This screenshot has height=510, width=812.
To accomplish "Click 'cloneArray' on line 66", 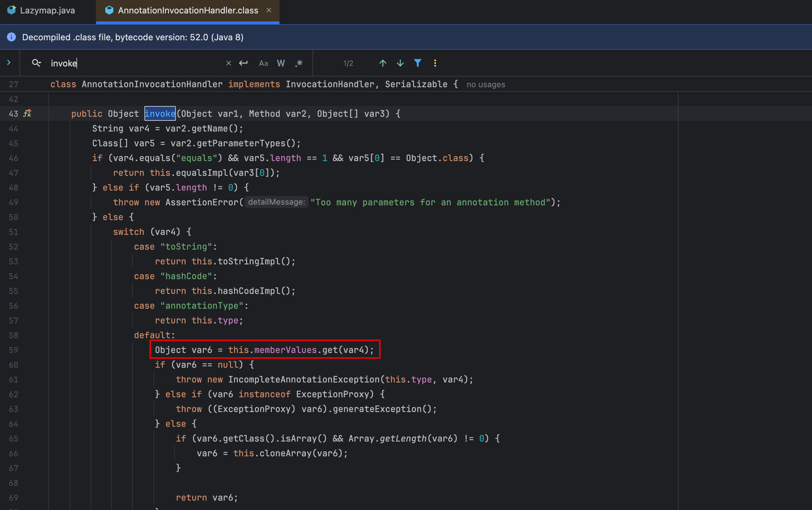I will tap(285, 453).
